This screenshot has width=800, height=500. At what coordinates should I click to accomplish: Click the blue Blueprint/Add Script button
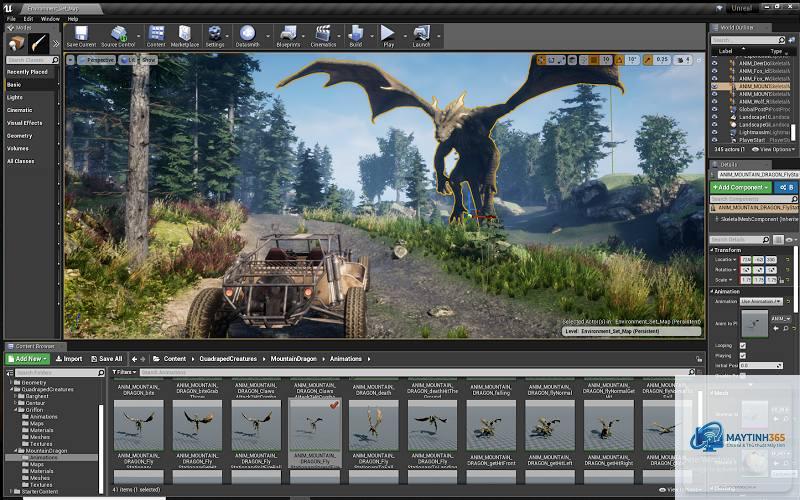[786, 187]
